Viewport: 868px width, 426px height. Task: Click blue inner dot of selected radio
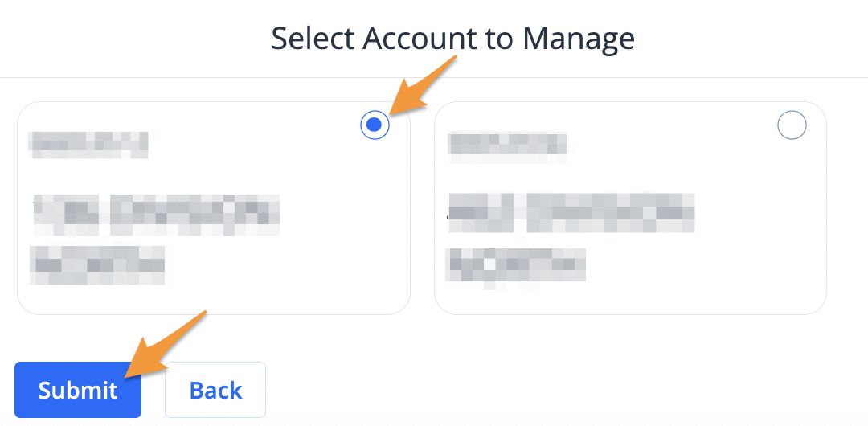coord(375,125)
